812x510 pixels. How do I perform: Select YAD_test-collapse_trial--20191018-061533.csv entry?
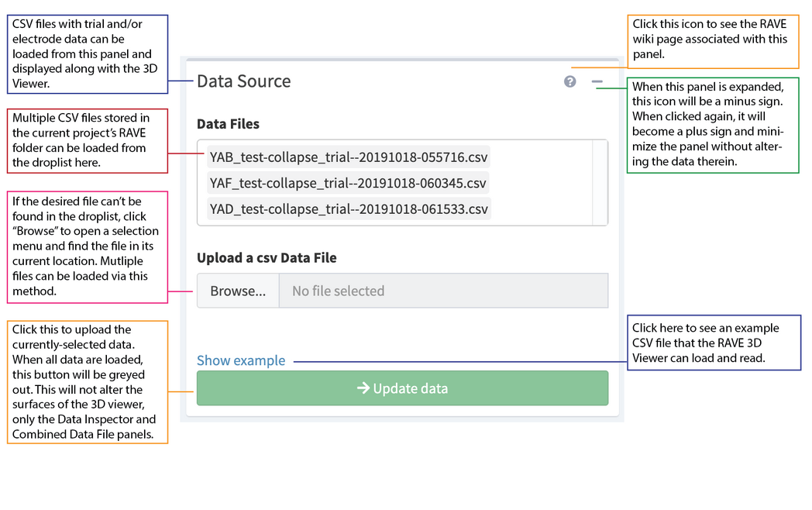pos(348,208)
